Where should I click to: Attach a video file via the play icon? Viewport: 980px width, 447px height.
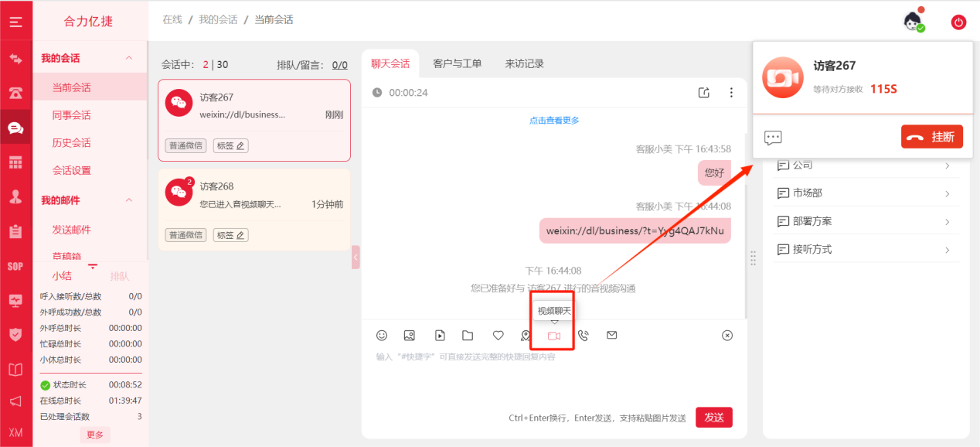tap(440, 336)
